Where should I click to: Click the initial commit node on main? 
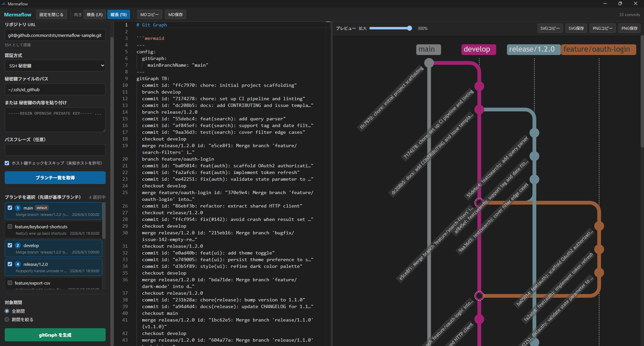(429, 63)
